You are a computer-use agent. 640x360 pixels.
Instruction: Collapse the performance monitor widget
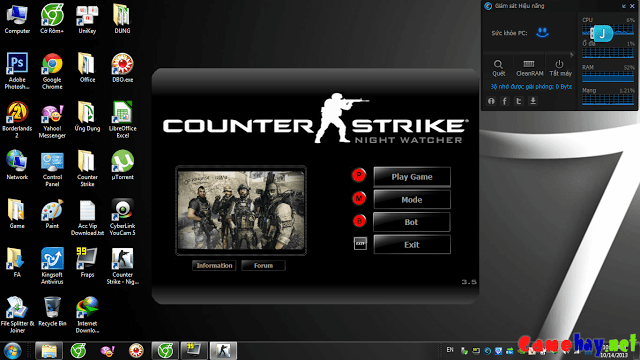(x=624, y=6)
